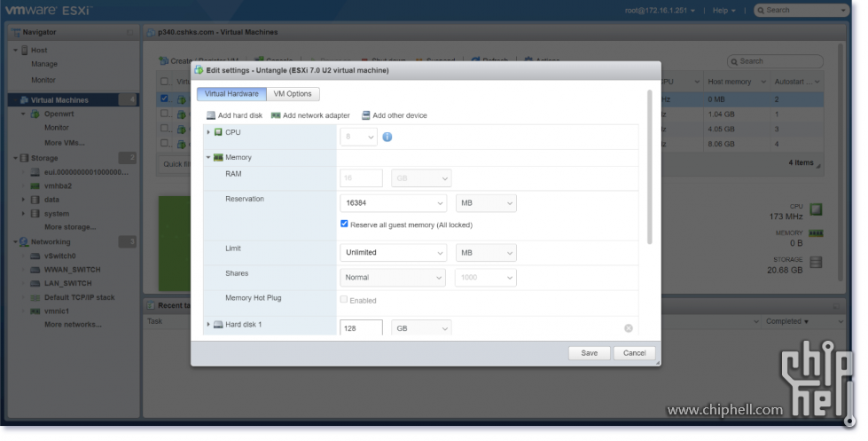Click the vSwitch0 switch icon
This screenshot has width=868, height=441.
(35, 256)
